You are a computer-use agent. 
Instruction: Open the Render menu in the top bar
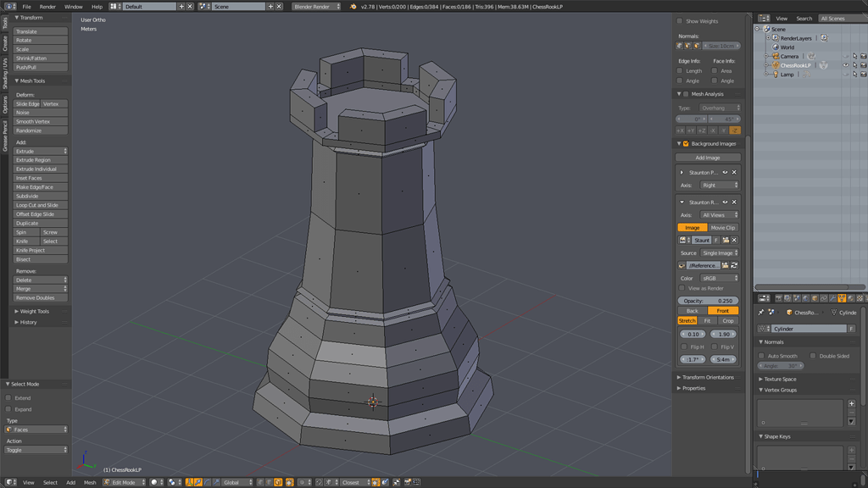click(50, 5)
